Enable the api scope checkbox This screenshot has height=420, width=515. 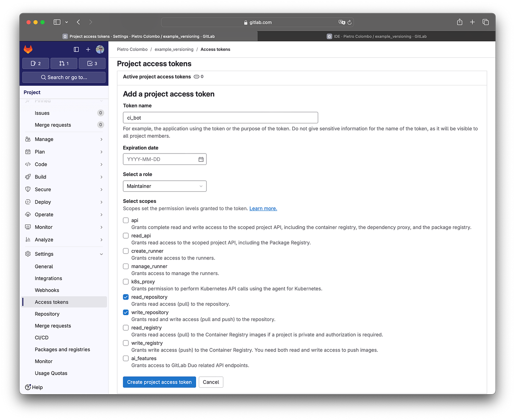[x=126, y=220]
